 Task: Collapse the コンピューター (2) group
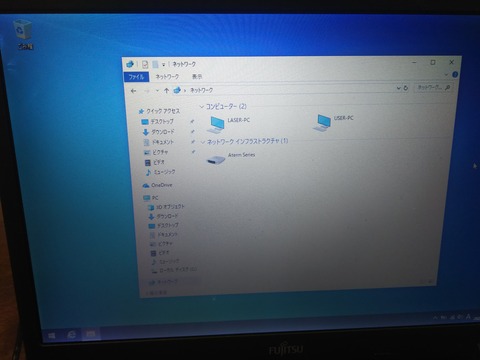point(201,107)
